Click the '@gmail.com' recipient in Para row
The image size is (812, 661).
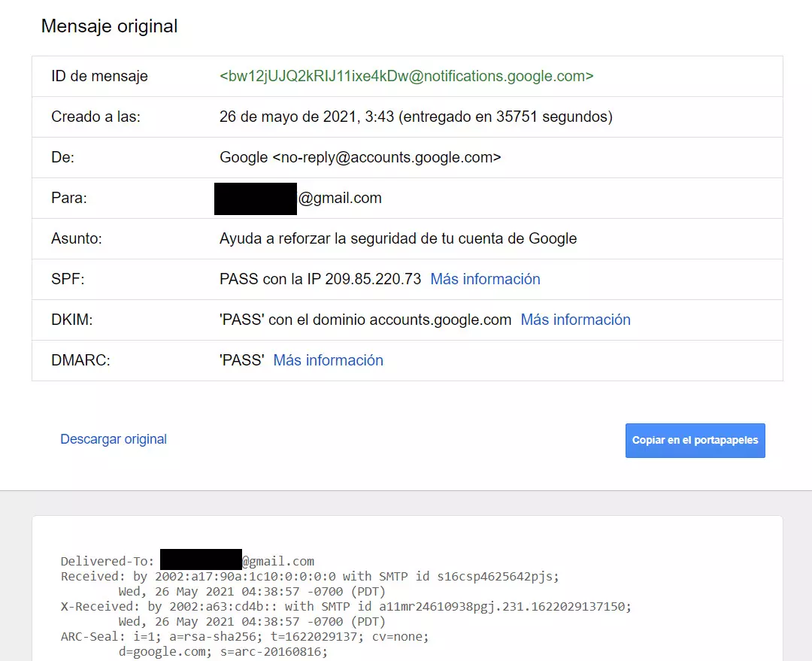point(340,198)
